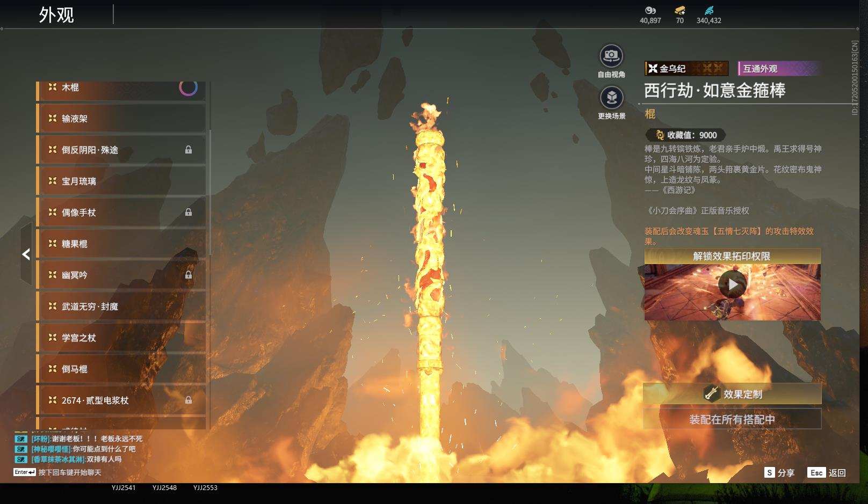Viewport: 868px width, 504px height.
Task: Click the Esc key icon beside 返回
Action: (816, 472)
